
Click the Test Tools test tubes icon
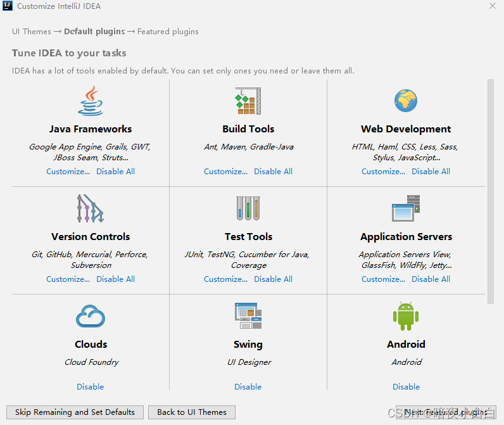click(248, 208)
